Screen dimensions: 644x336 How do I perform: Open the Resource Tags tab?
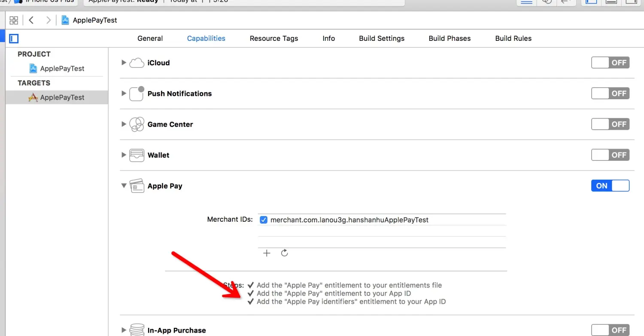[274, 38]
